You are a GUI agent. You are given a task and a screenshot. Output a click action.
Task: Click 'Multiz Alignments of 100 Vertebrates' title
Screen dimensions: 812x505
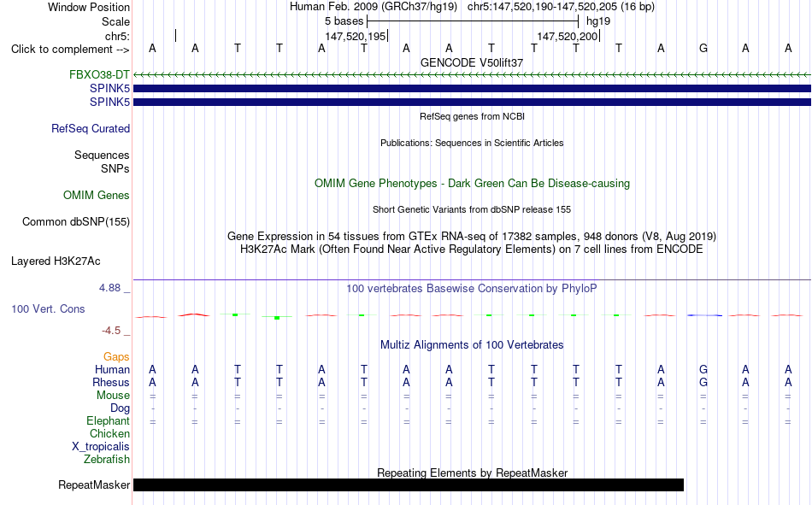[x=472, y=345]
